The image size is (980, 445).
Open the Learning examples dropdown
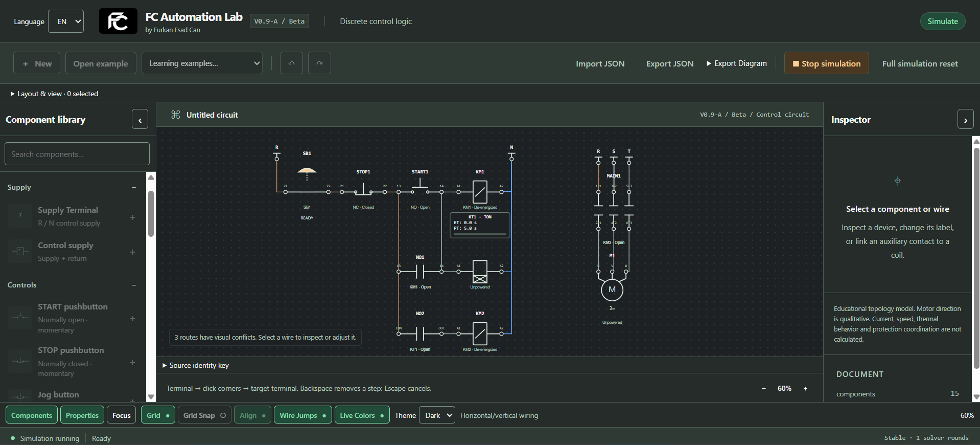[x=202, y=63]
